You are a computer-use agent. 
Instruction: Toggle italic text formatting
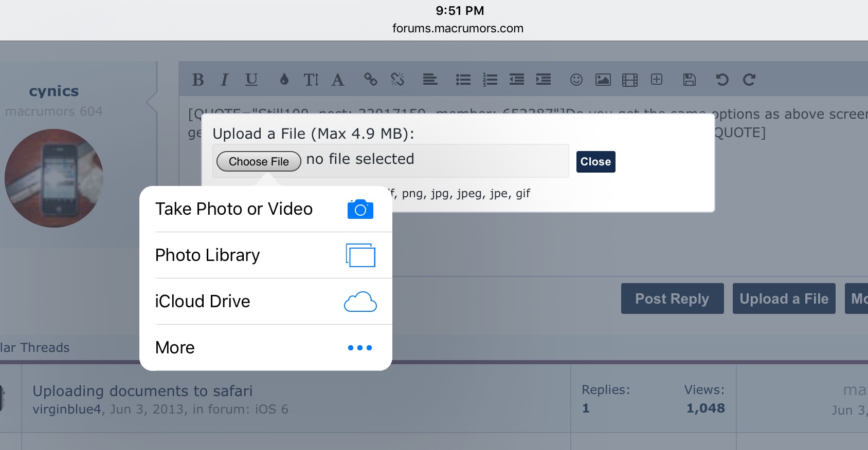point(224,80)
